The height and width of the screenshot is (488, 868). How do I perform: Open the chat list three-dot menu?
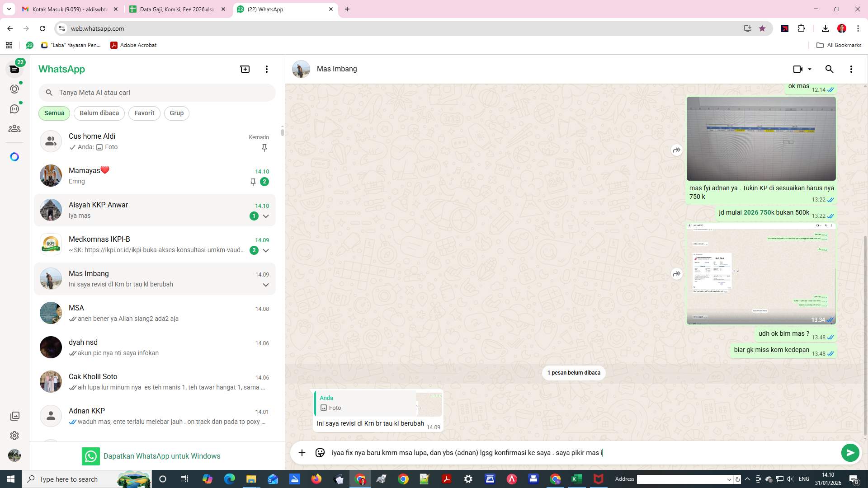[x=266, y=69]
